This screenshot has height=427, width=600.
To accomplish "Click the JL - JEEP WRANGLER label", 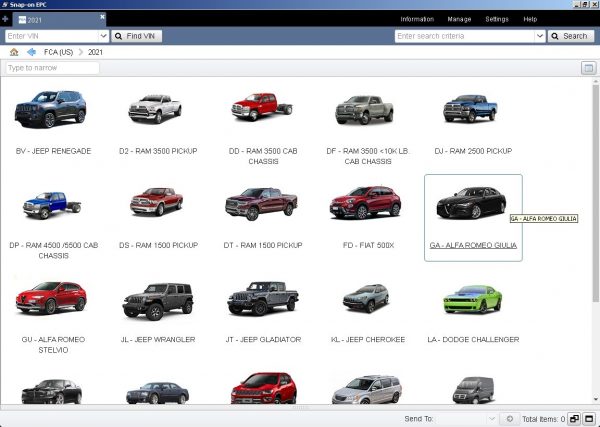I will click(158, 339).
